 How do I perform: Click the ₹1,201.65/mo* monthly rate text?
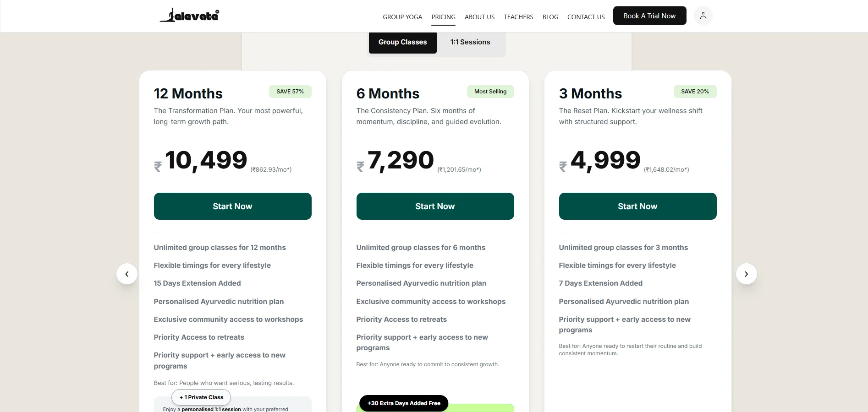(x=459, y=169)
